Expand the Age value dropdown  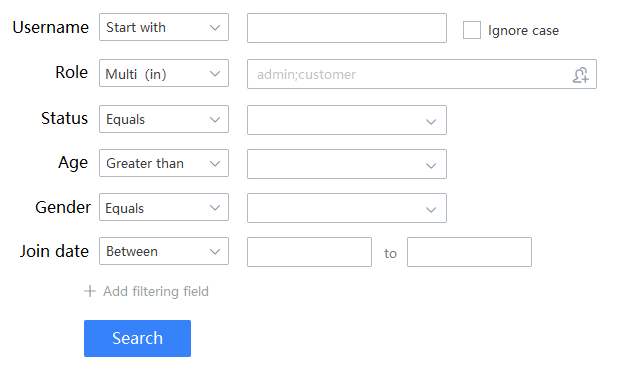[x=347, y=164]
